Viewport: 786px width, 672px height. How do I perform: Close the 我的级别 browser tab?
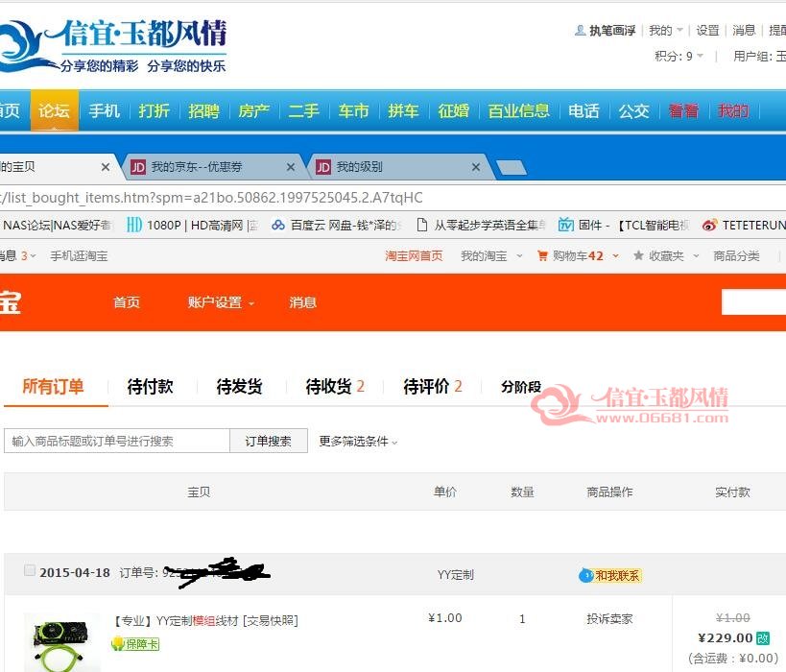[476, 167]
